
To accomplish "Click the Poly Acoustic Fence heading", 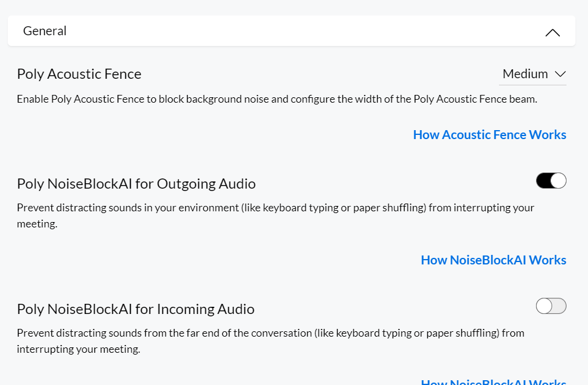I will 79,74.
